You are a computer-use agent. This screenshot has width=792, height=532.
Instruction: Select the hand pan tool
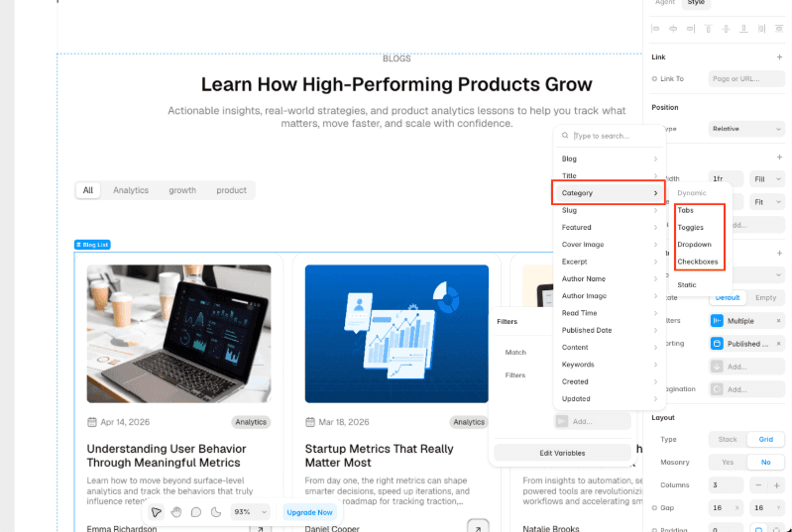pyautogui.click(x=175, y=512)
